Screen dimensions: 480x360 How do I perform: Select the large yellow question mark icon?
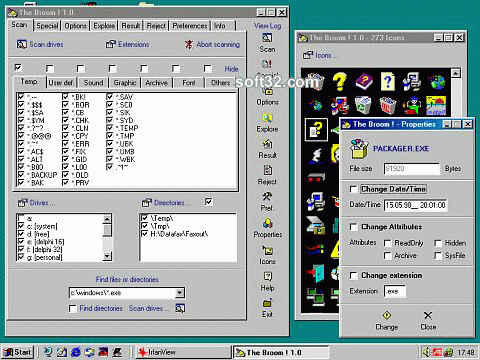[x=339, y=81]
